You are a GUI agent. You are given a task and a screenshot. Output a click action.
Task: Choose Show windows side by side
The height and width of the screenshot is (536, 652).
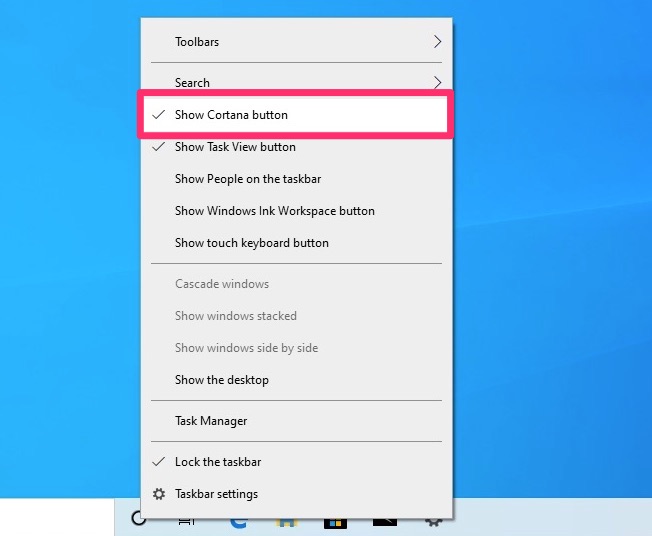pos(296,348)
